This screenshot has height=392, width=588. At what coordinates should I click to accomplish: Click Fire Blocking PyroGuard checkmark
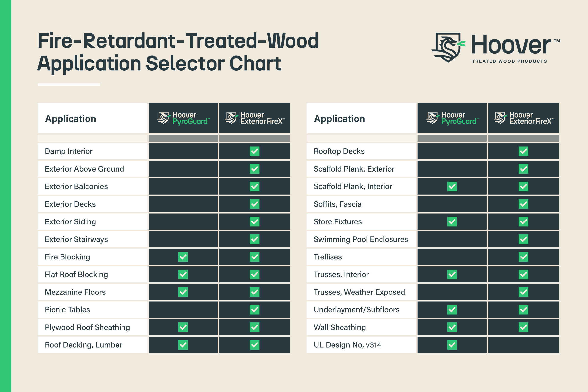coord(183,257)
